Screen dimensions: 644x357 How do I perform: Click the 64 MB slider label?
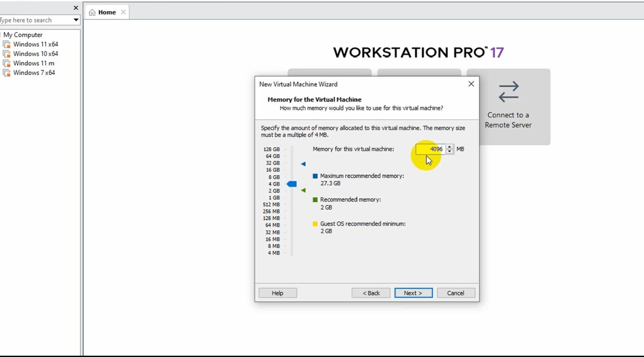272,225
